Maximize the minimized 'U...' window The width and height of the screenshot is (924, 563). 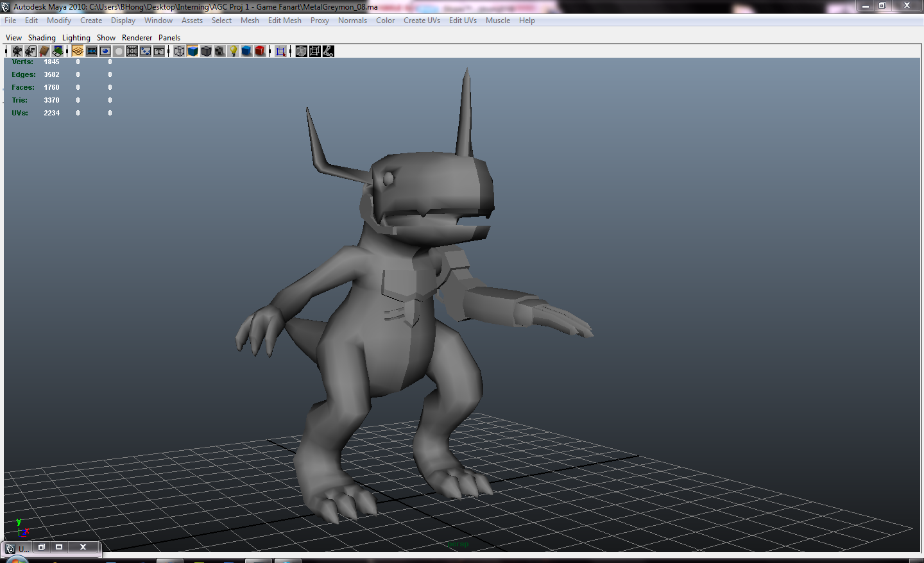click(x=59, y=547)
